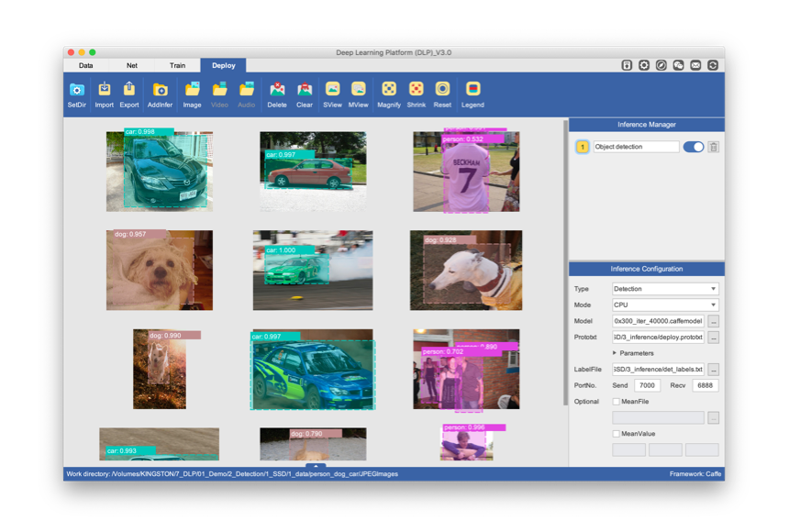
Task: Enable the MeanFile checkbox
Action: pos(617,401)
